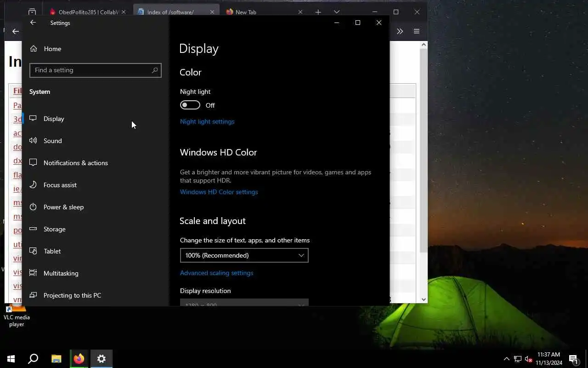This screenshot has height=368, width=588.
Task: Open the list all tabs chevron in Firefox
Action: 337,12
